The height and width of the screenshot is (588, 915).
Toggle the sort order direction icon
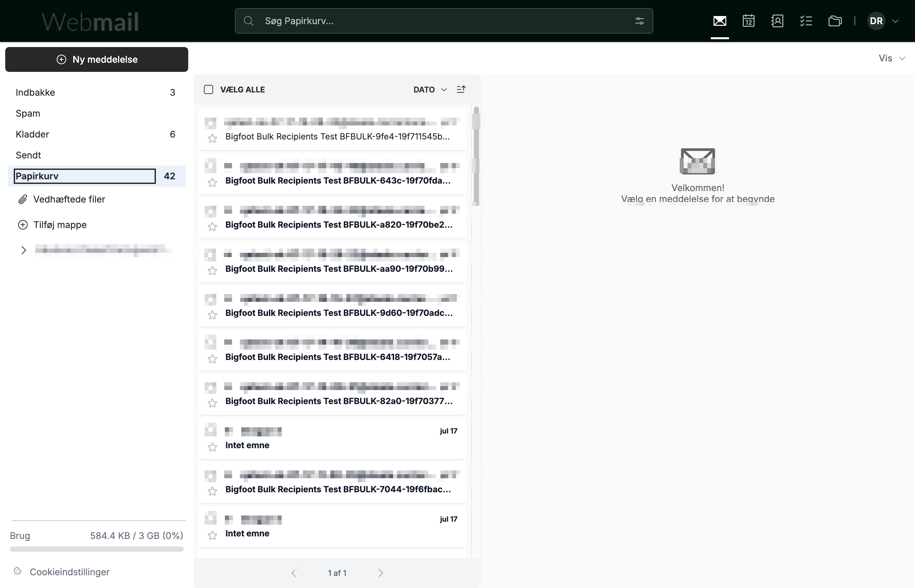coord(461,90)
